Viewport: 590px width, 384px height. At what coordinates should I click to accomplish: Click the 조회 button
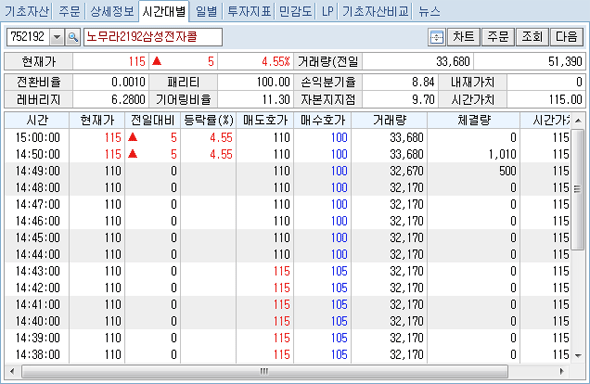pyautogui.click(x=532, y=37)
